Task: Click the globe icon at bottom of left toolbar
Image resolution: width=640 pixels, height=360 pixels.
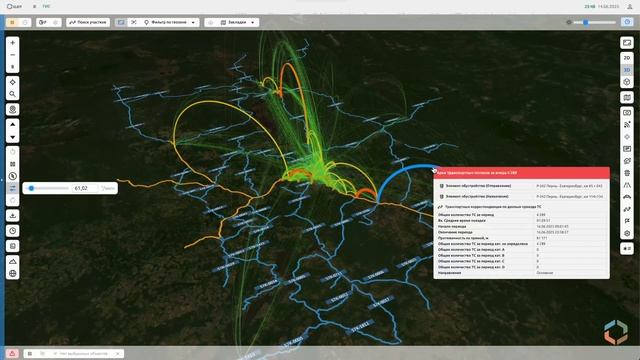Action: pyautogui.click(x=13, y=273)
